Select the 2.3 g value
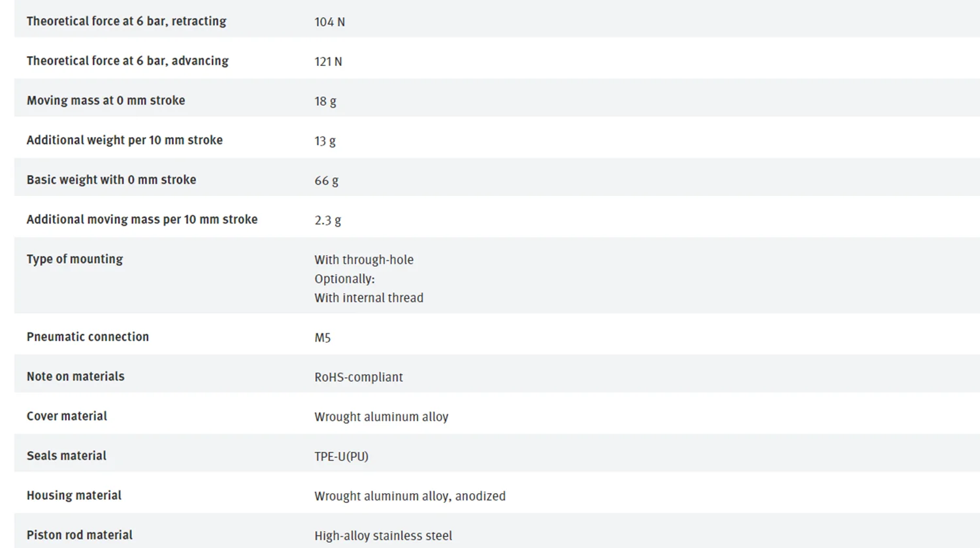Screen dimensions: 980x548 (327, 221)
